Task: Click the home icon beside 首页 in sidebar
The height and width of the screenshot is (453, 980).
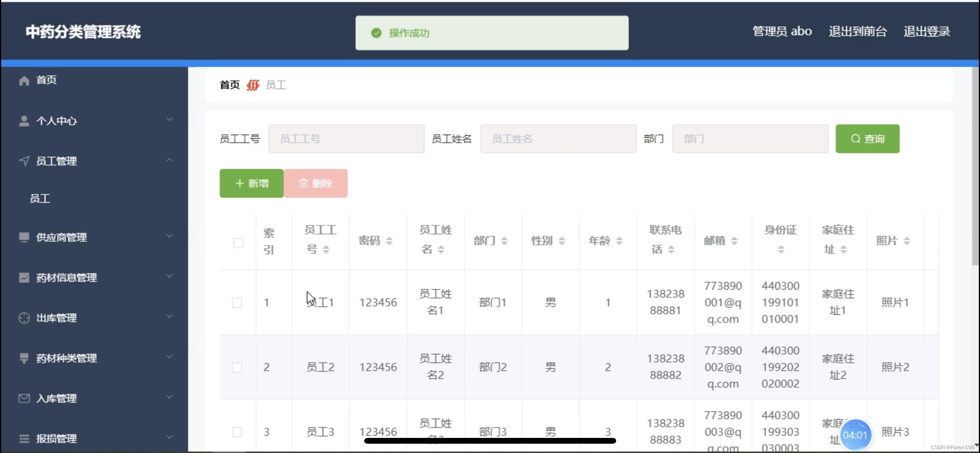Action: coord(24,80)
